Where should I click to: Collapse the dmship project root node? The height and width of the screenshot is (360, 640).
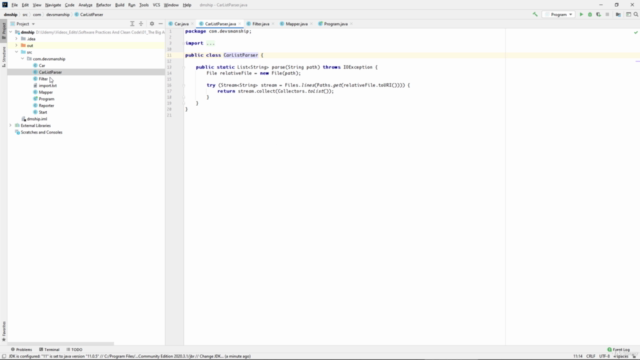click(11, 32)
